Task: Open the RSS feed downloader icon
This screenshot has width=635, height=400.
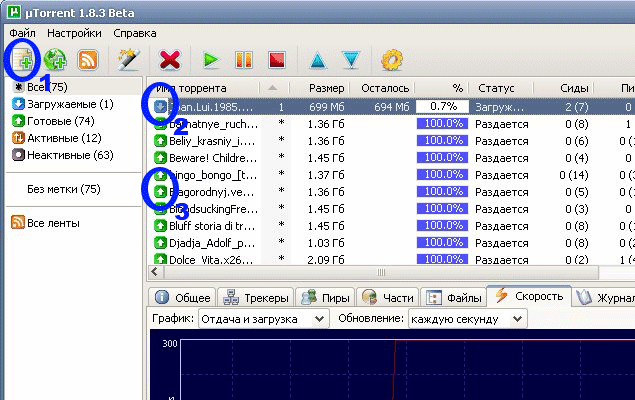Action: (88, 60)
